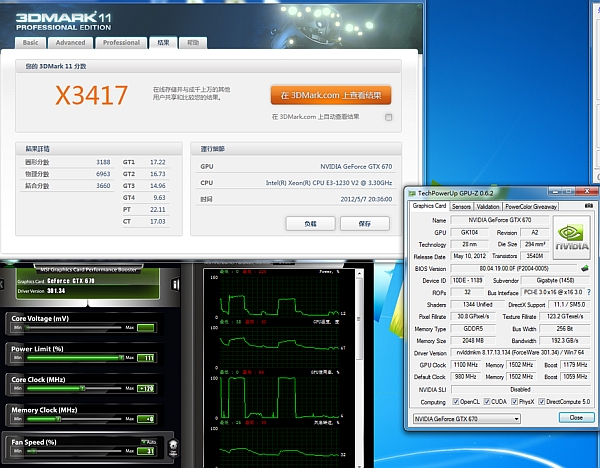Click the graphics score value 3188
The width and height of the screenshot is (600, 468).
coord(103,162)
